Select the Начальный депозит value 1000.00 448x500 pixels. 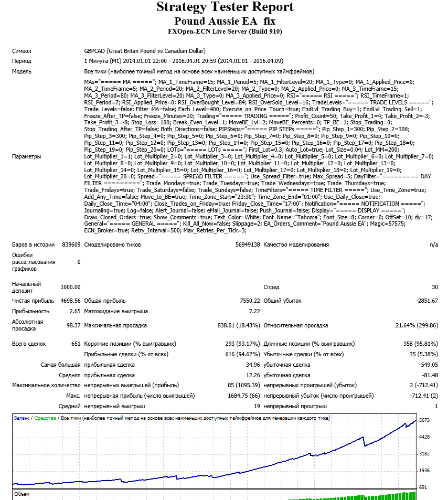(x=70, y=287)
